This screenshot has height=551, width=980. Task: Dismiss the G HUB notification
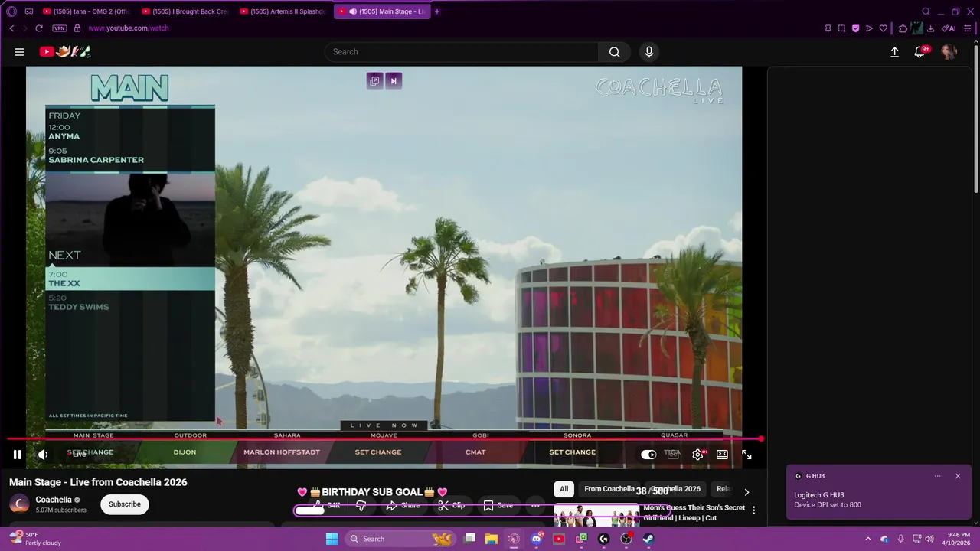pyautogui.click(x=957, y=476)
